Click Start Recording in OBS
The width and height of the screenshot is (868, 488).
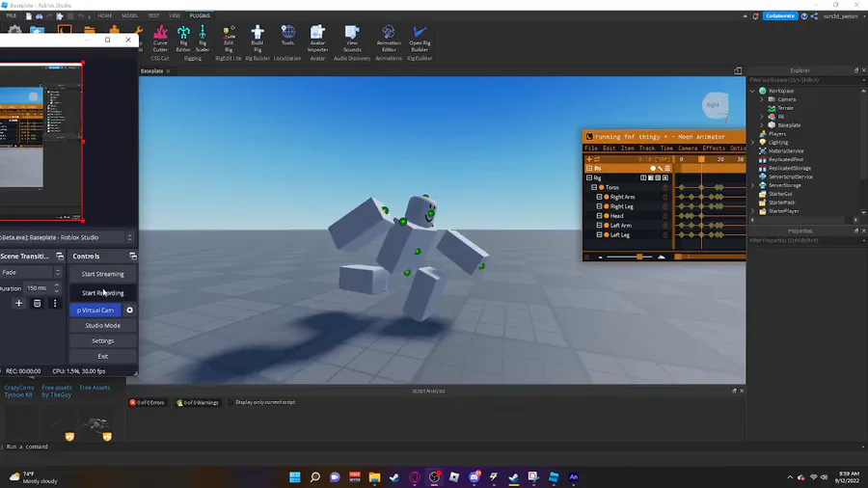(103, 292)
